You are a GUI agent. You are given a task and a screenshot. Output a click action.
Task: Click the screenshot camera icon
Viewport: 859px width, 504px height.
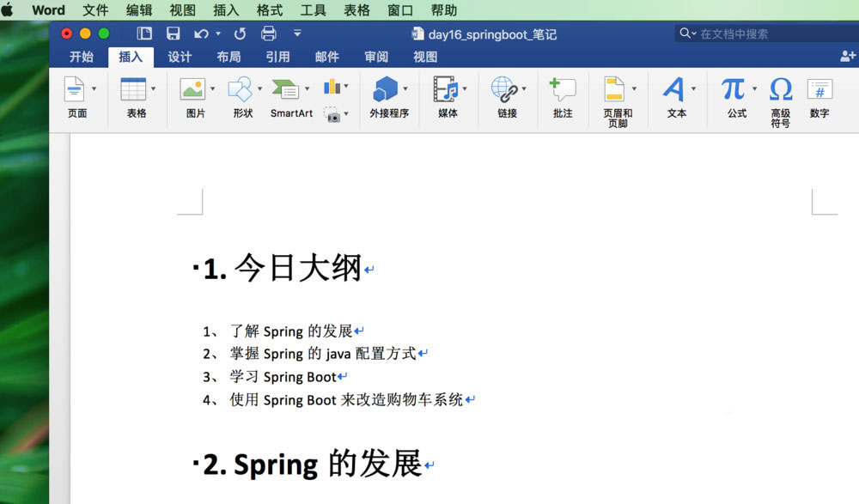click(332, 114)
